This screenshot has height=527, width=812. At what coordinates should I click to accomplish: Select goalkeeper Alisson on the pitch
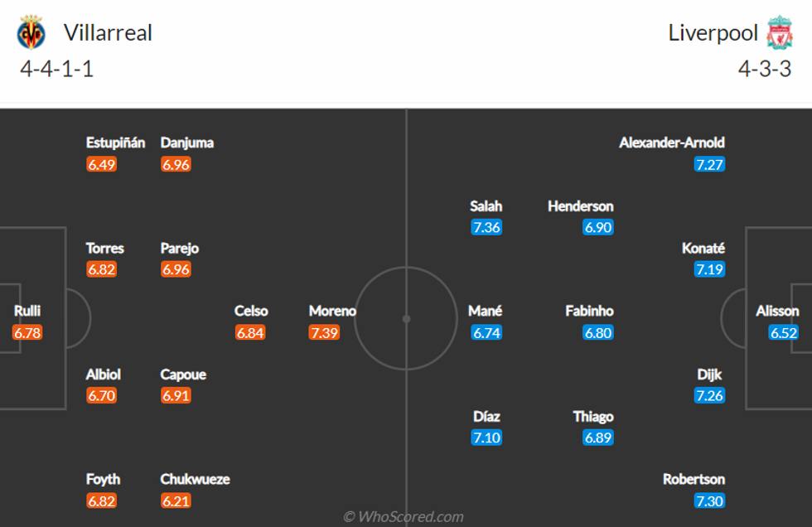point(777,312)
